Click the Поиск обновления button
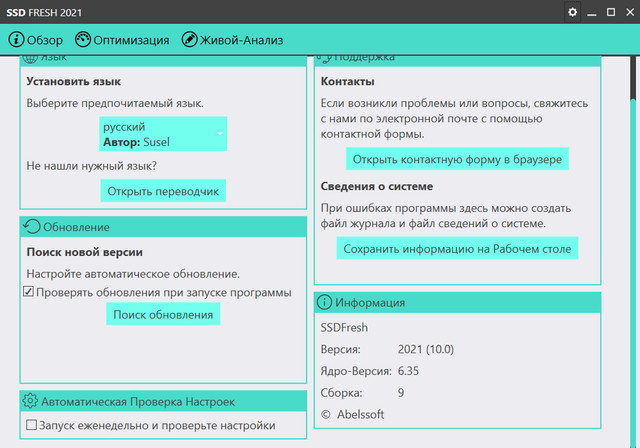This screenshot has height=448, width=640. coord(163,314)
